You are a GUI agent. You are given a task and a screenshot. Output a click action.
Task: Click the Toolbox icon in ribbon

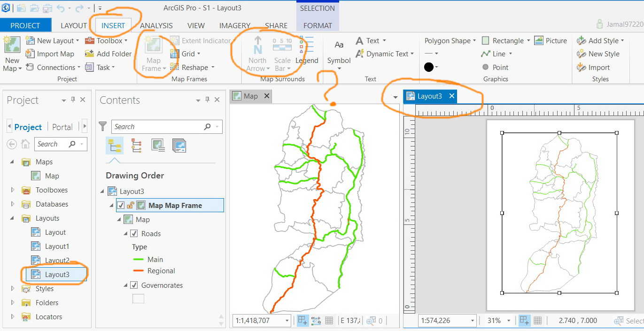point(90,41)
